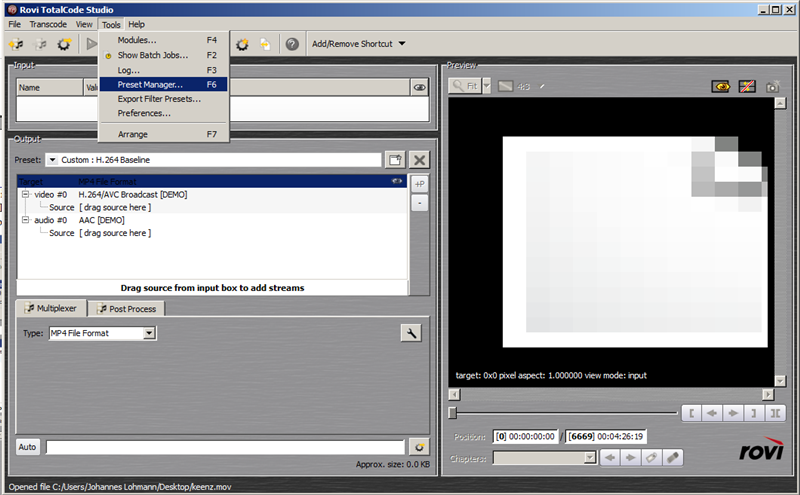Click the output file path field
This screenshot has width=800, height=495.
click(225, 448)
